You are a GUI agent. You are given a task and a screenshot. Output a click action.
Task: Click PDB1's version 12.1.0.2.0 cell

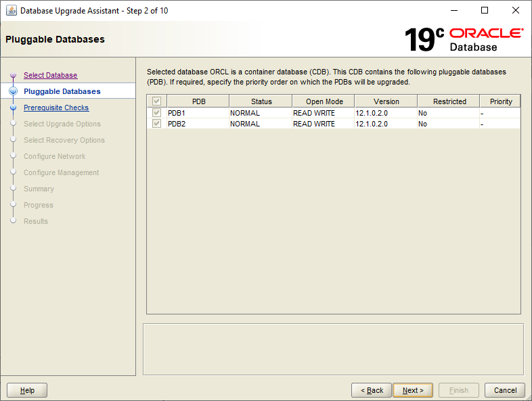386,113
